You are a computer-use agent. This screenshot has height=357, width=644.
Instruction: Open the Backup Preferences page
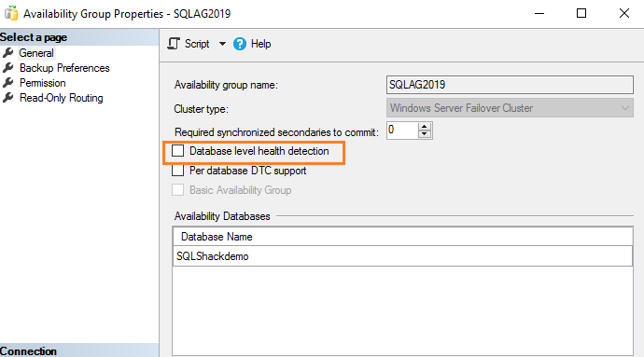64,68
